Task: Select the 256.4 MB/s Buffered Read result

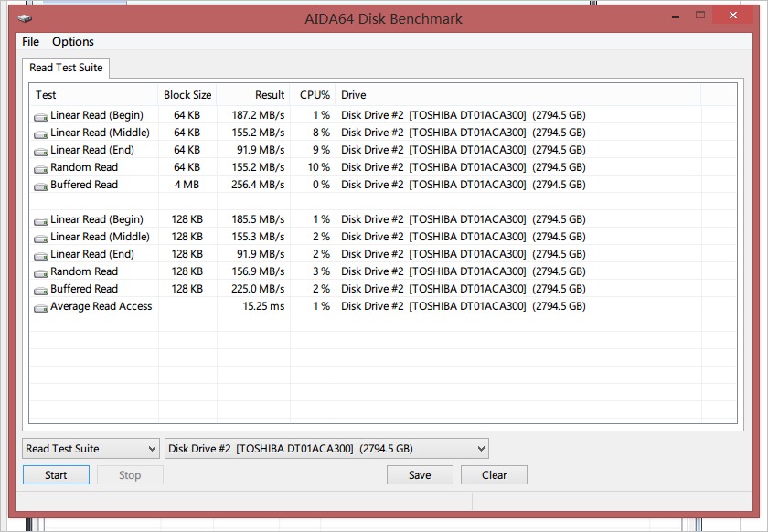Action: tap(258, 185)
